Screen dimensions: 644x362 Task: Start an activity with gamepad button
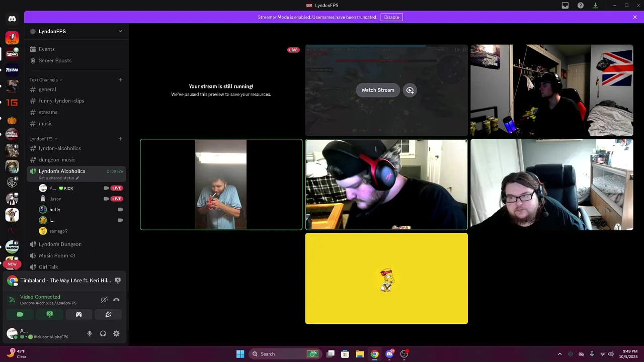[x=79, y=314]
